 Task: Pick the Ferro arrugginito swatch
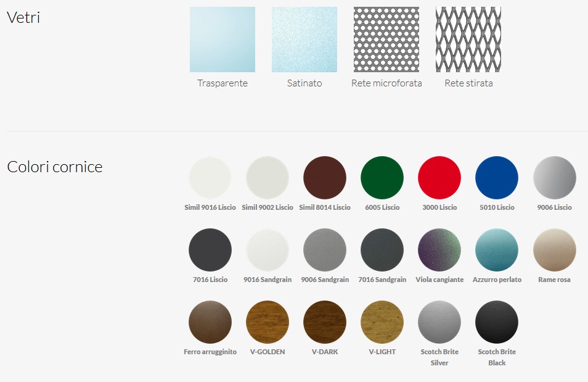coord(210,322)
